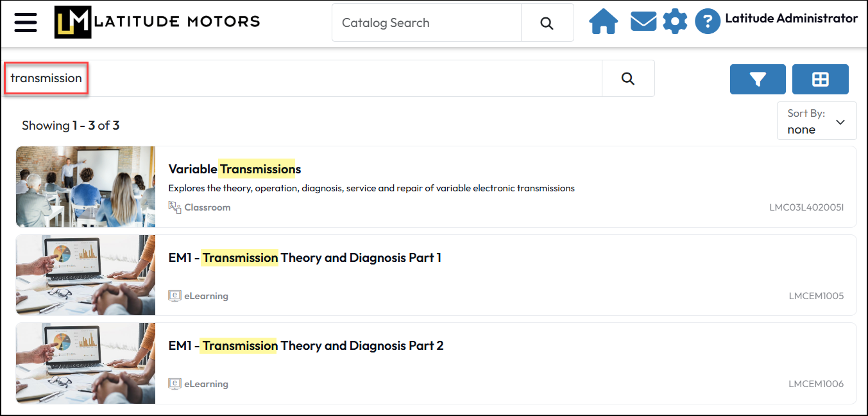
Task: Select the Variable Transmissions classroom thumbnail
Action: point(85,187)
